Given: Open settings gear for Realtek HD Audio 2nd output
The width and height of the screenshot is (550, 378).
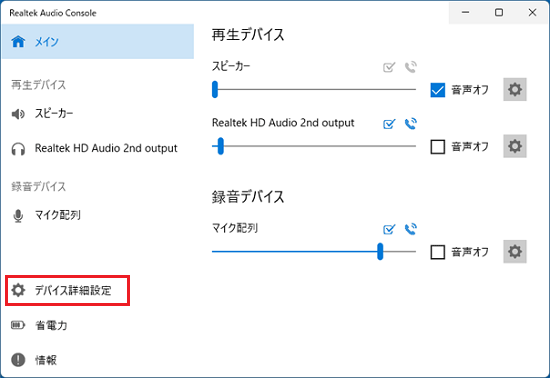Looking at the screenshot, I should point(515,146).
